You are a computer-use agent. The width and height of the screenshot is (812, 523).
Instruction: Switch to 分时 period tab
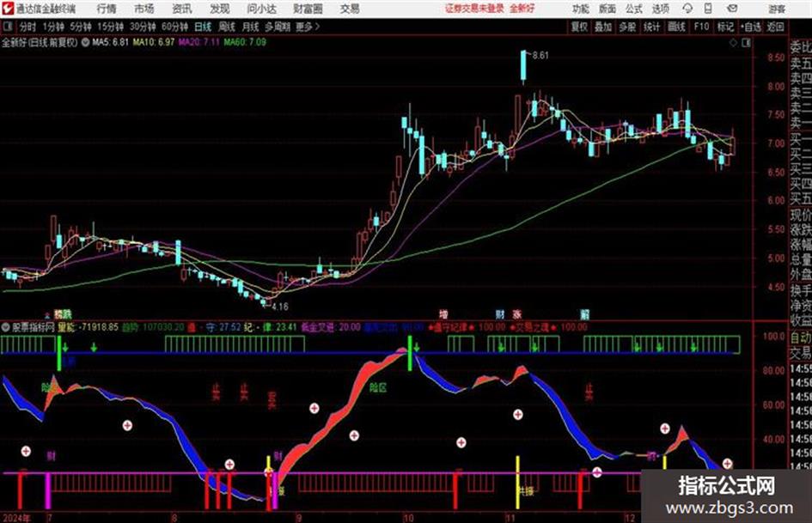click(x=27, y=27)
